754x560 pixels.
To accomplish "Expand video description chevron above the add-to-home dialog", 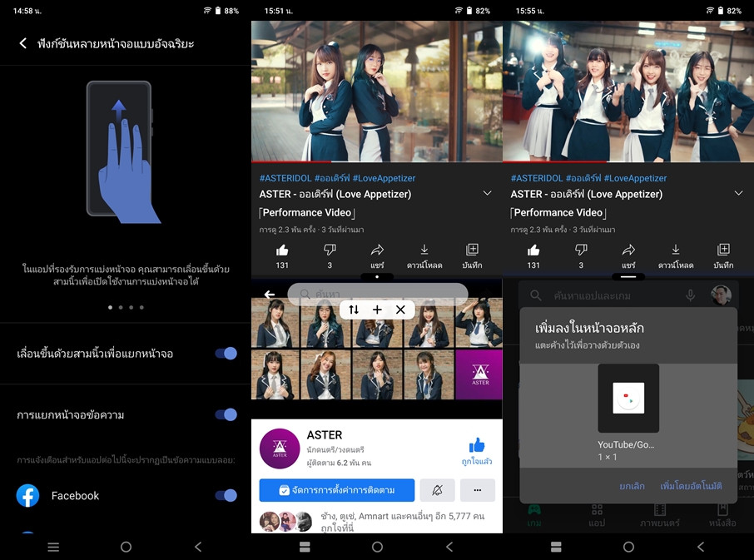I will pos(738,194).
